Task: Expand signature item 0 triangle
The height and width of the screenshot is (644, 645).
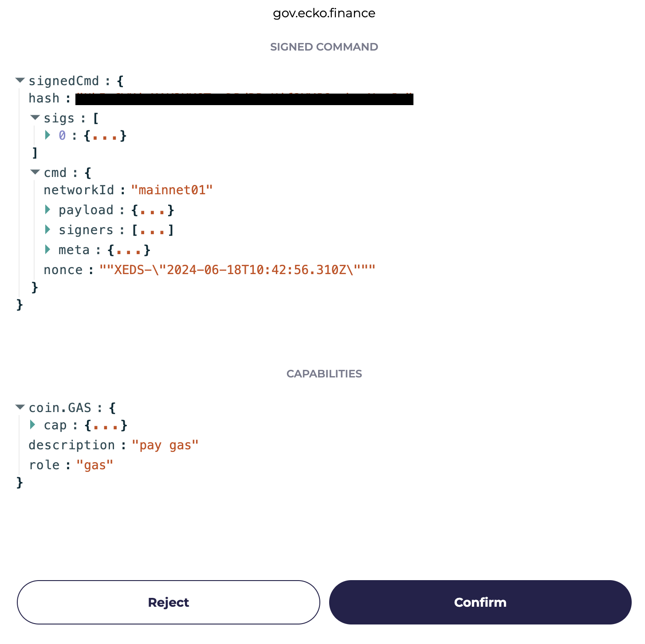Action: pos(48,135)
